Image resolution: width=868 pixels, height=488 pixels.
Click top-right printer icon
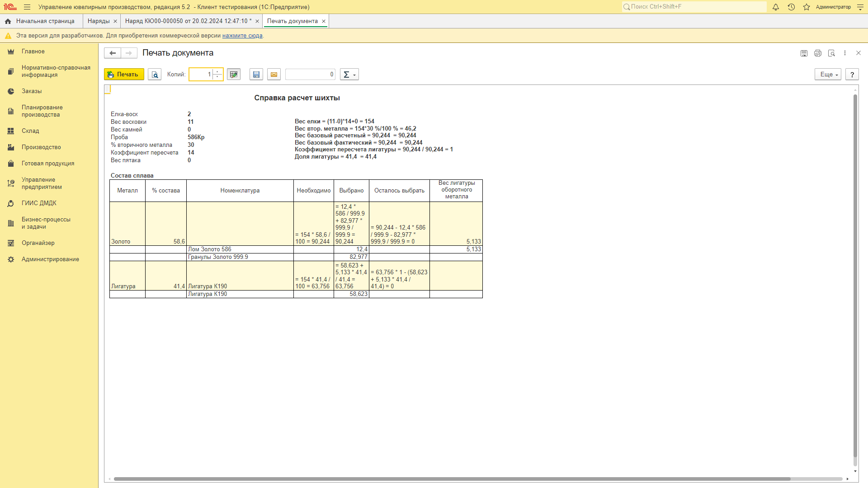(818, 53)
